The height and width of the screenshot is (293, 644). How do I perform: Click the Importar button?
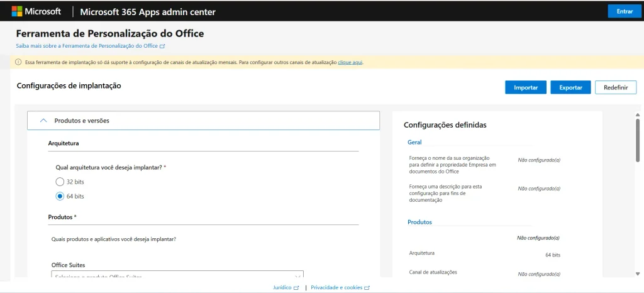526,87
